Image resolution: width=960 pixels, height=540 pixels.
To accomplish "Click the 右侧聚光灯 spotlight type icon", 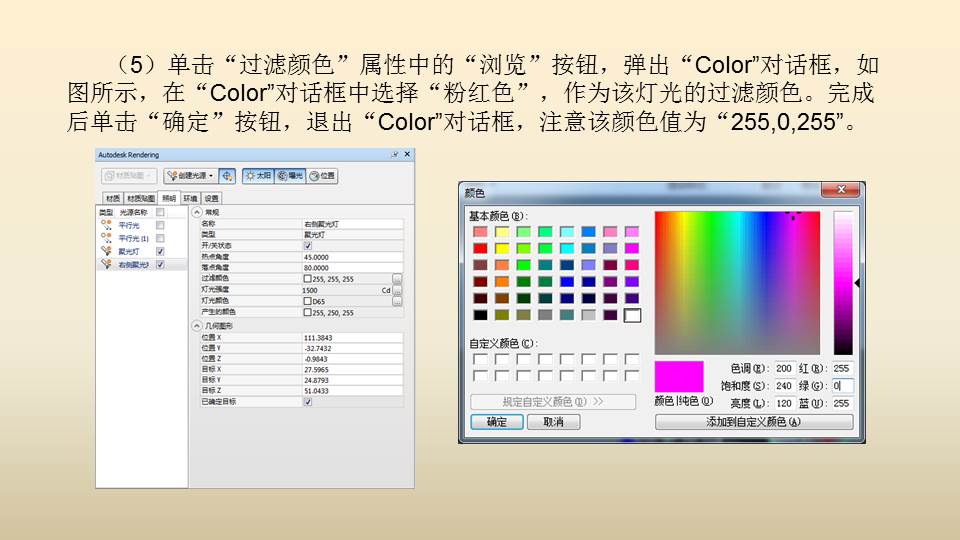I will [x=107, y=264].
